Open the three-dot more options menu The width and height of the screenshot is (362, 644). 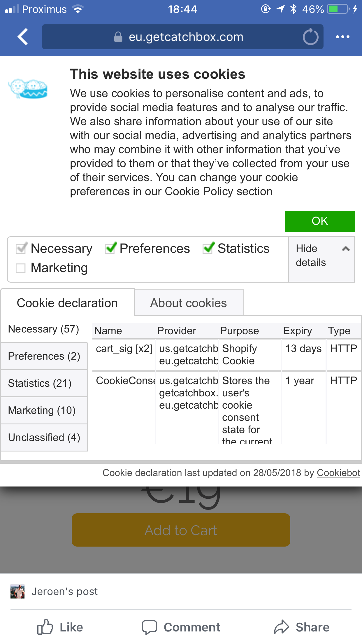pos(342,37)
